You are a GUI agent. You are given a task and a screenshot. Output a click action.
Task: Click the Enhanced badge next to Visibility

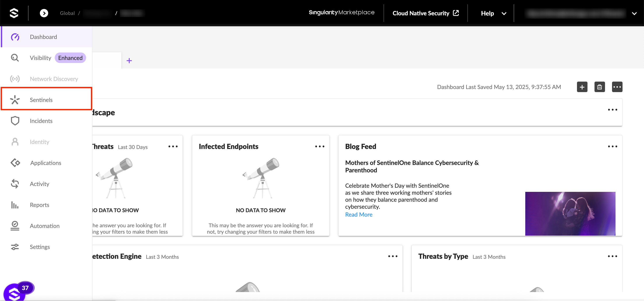tap(70, 58)
